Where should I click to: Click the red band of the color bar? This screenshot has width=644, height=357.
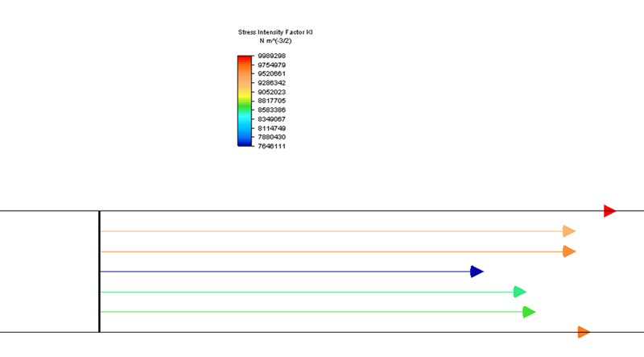[245, 59]
